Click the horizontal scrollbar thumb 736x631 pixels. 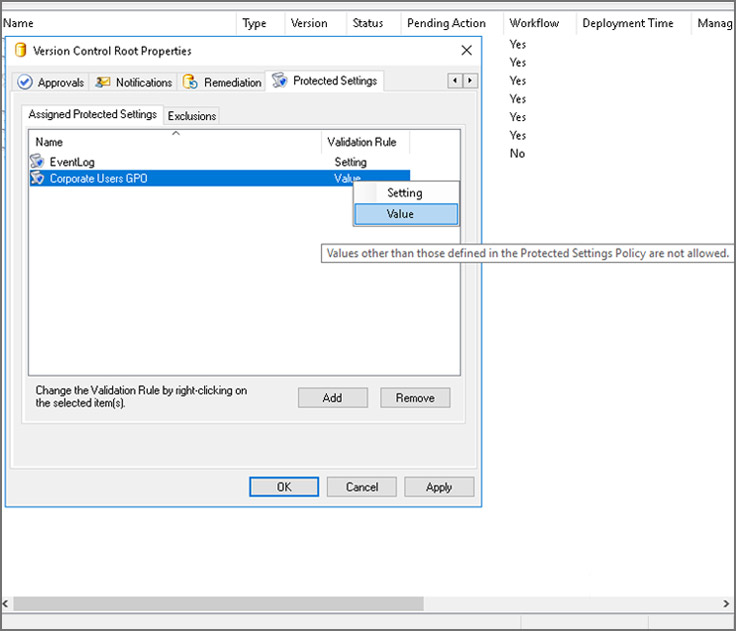coord(218,604)
